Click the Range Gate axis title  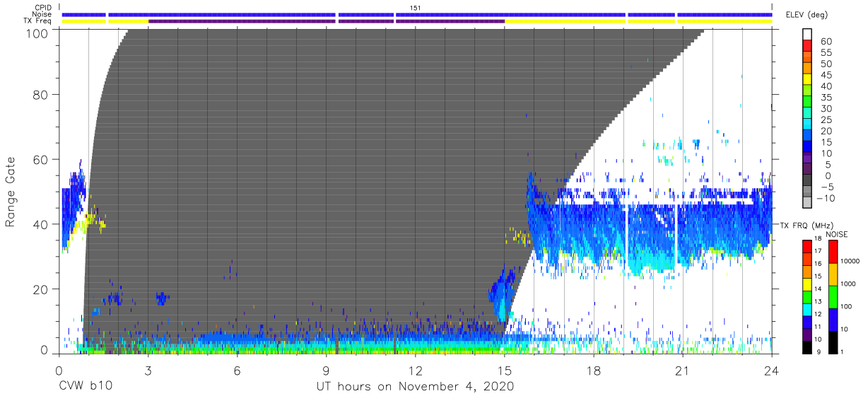point(11,191)
